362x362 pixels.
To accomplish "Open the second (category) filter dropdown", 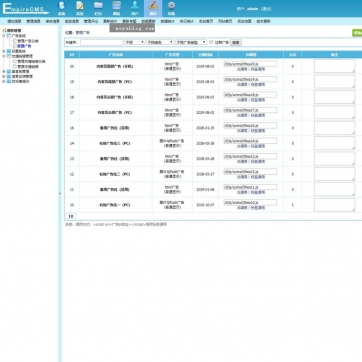I will pos(160,42).
